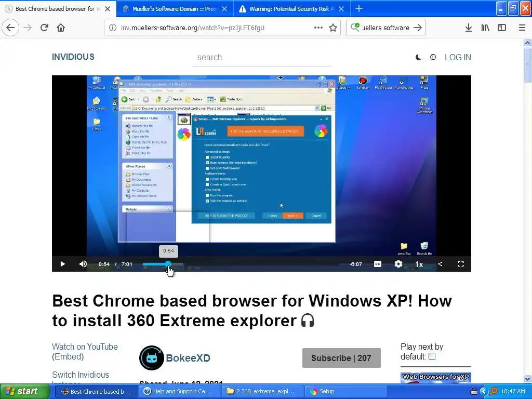Open Invidious preferences gear icon
The width and height of the screenshot is (532, 399).
click(x=433, y=57)
